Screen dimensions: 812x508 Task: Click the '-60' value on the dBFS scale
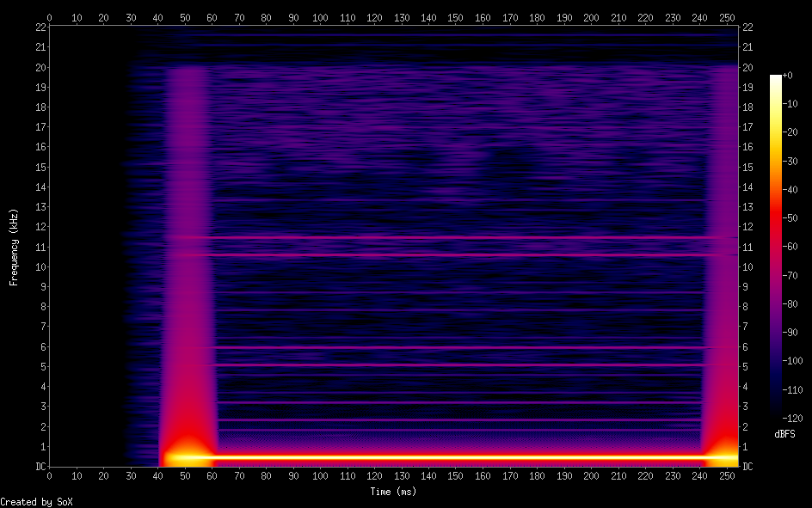(795, 247)
